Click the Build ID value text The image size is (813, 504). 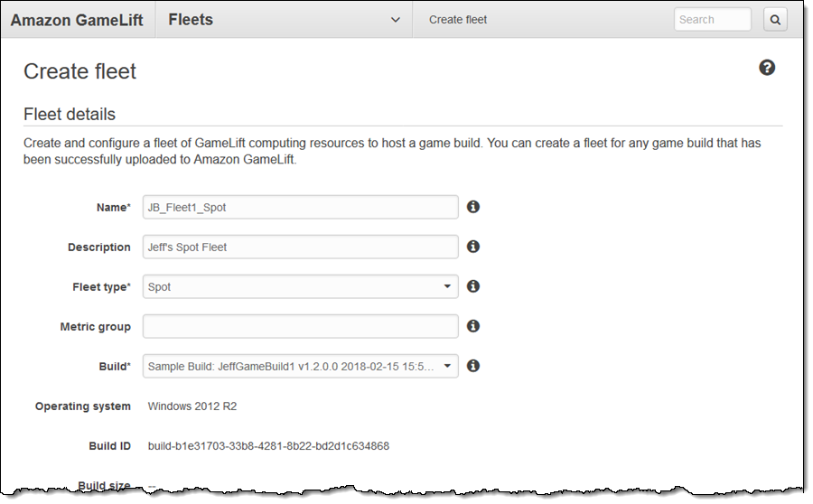tap(268, 446)
